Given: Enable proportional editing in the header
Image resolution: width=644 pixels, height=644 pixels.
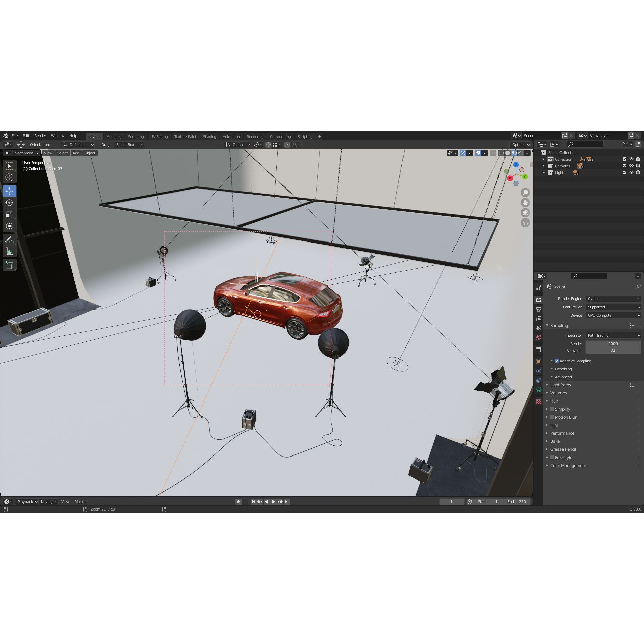Looking at the screenshot, I should pos(287,145).
